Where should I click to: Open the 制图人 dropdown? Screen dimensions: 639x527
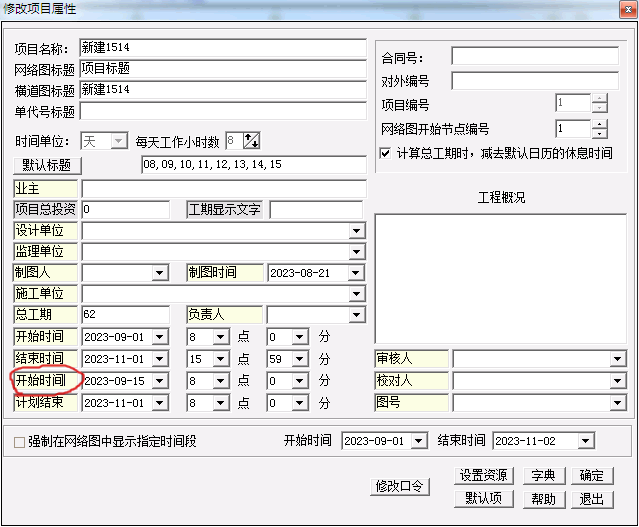point(160,273)
